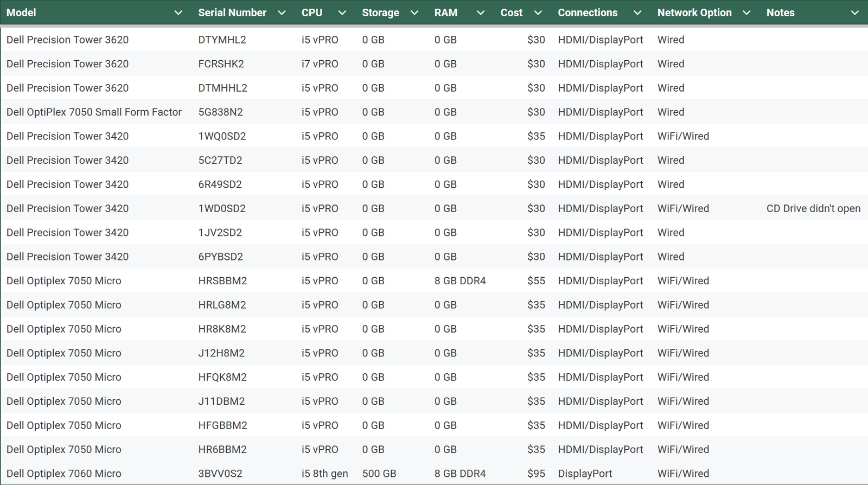Select Model cell in the 1JV2SD2 row
Screen dimensions: 868x485
(68, 233)
